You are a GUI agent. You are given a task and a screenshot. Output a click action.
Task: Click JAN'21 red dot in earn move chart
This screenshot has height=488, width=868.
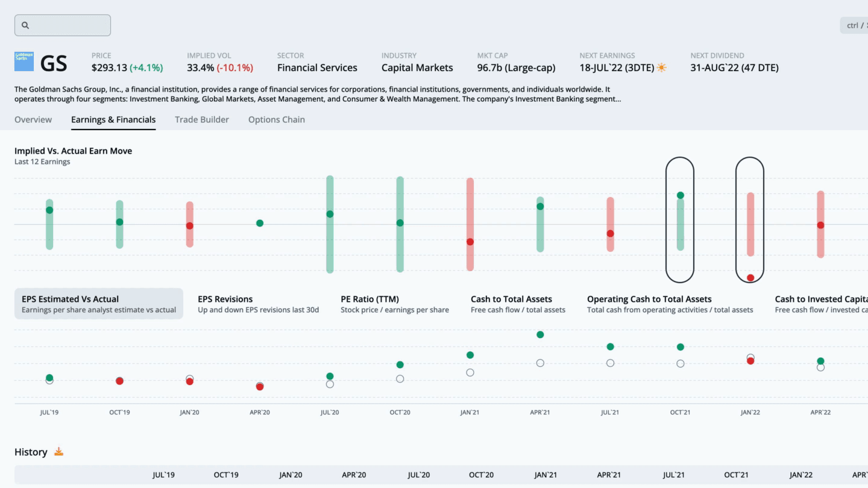[470, 242]
